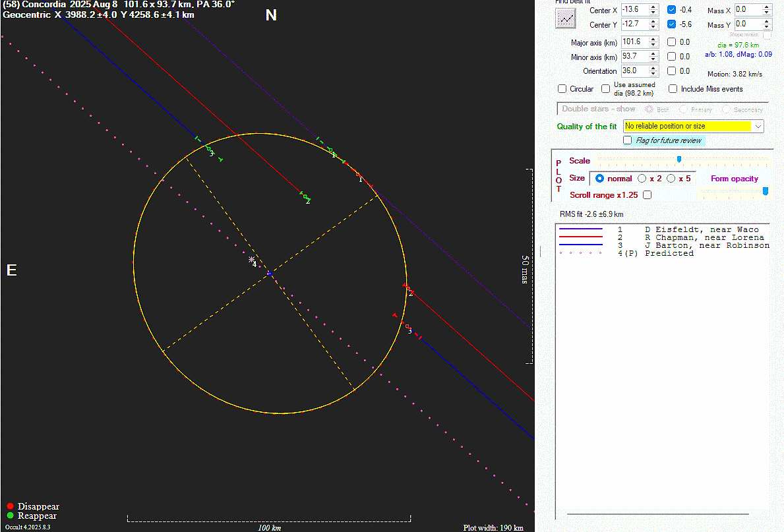Decrease Mass Y with the down spinner
This screenshot has height=532, width=784.
[x=767, y=27]
